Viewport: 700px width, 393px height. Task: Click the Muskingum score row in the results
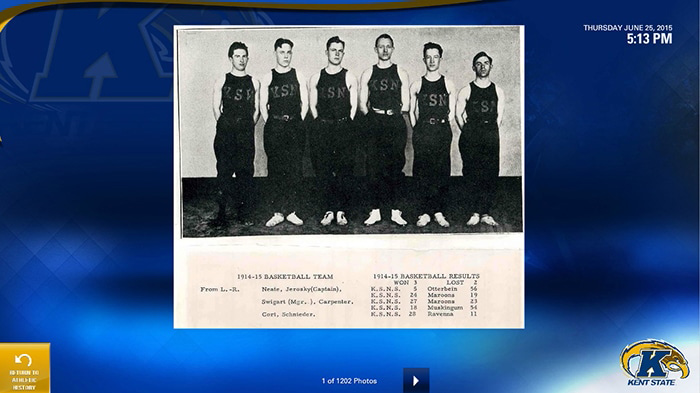pos(424,308)
